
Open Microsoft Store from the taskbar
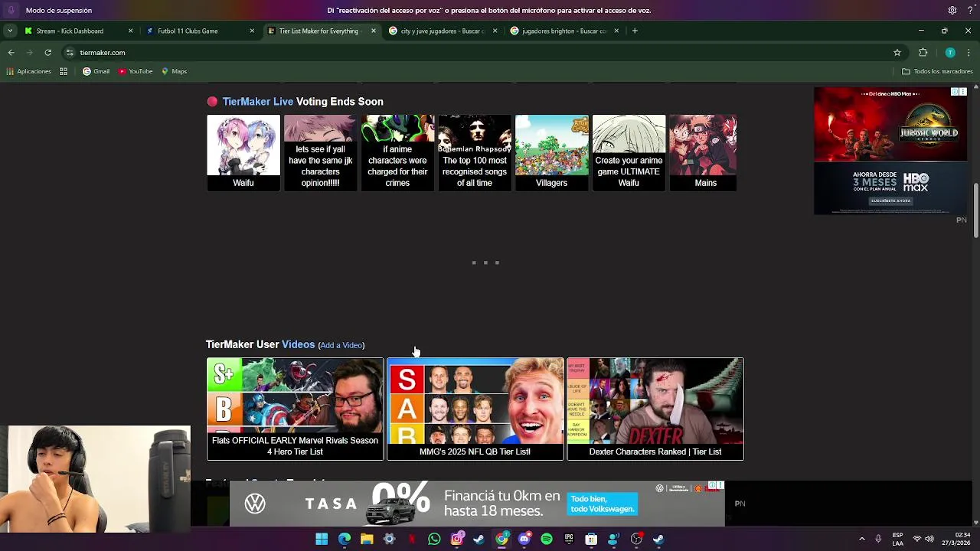tap(591, 540)
